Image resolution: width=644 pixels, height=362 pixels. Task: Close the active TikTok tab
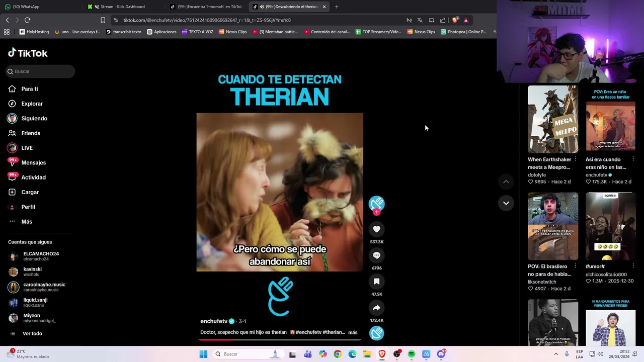point(324,7)
